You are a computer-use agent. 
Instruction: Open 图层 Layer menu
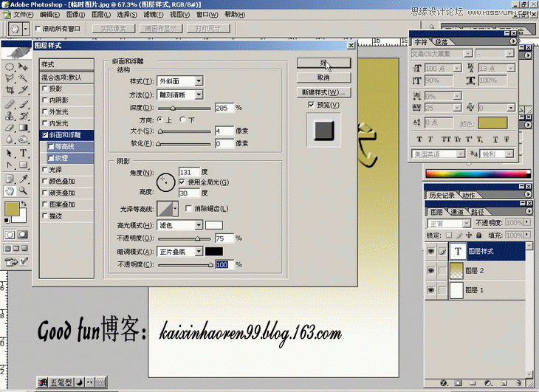click(x=101, y=15)
